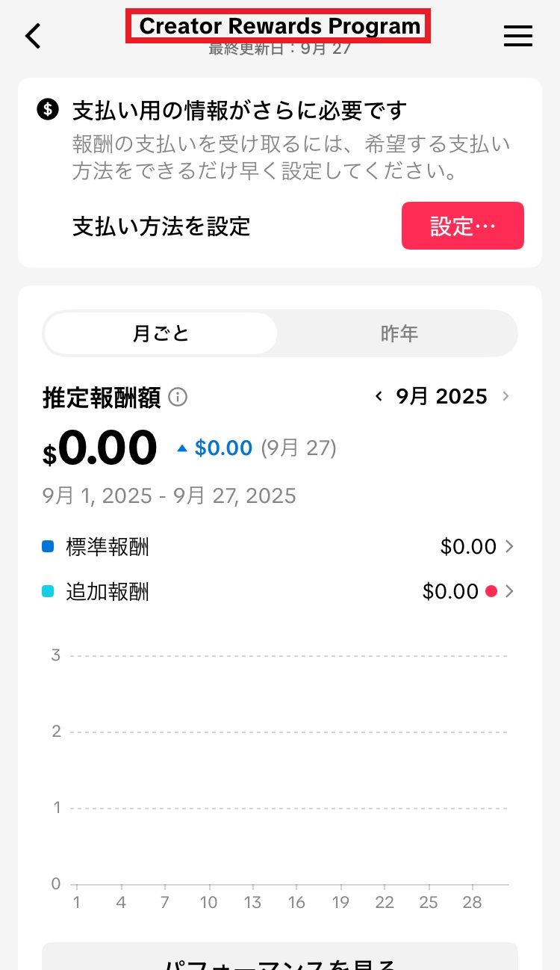The image size is (560, 970).
Task: Open the 推定報酬額 info icon
Action: click(178, 397)
